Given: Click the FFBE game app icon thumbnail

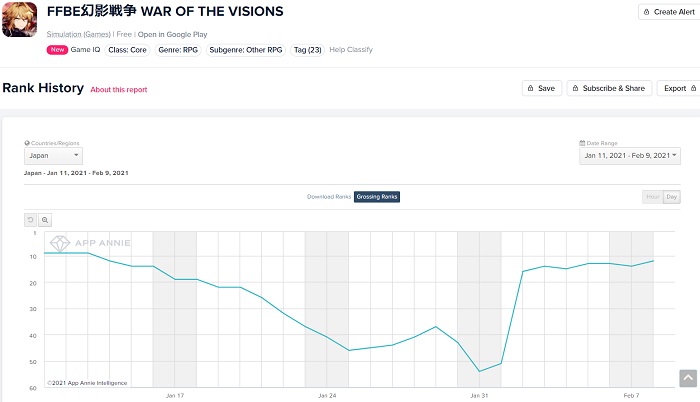Looking at the screenshot, I should 19,19.
